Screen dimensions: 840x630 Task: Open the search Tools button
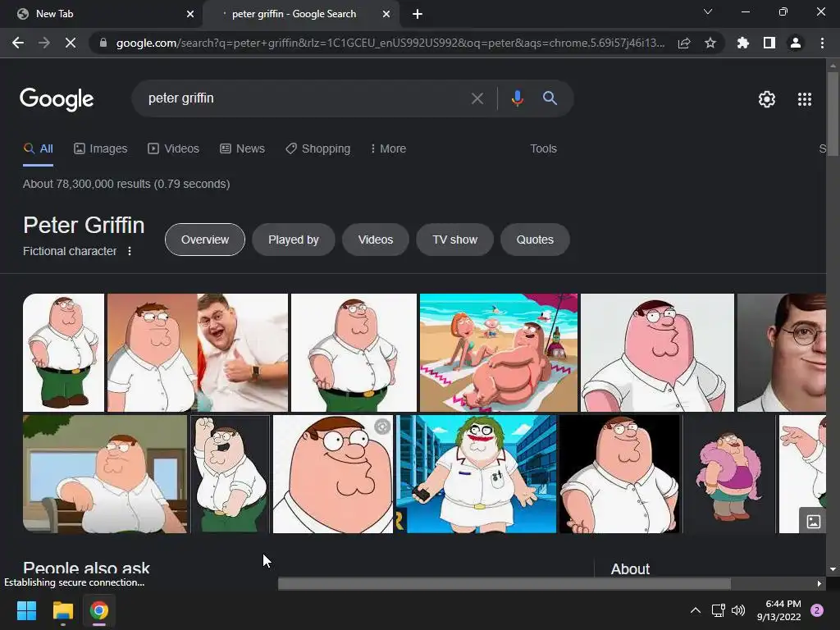click(543, 149)
